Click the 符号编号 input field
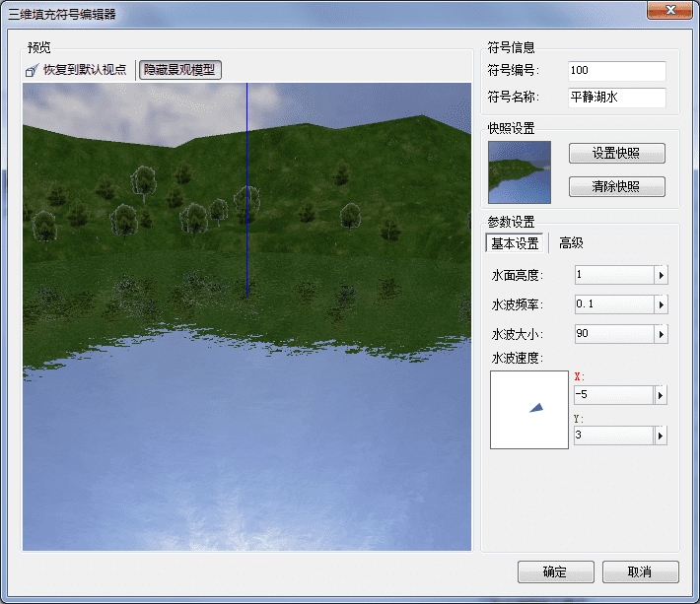Screen dimensions: 700x604 [617, 71]
